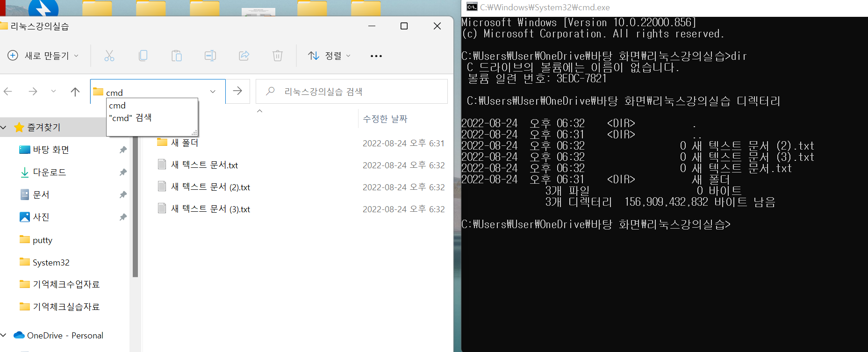Go back with the left arrow
This screenshot has width=868, height=352.
(8, 91)
